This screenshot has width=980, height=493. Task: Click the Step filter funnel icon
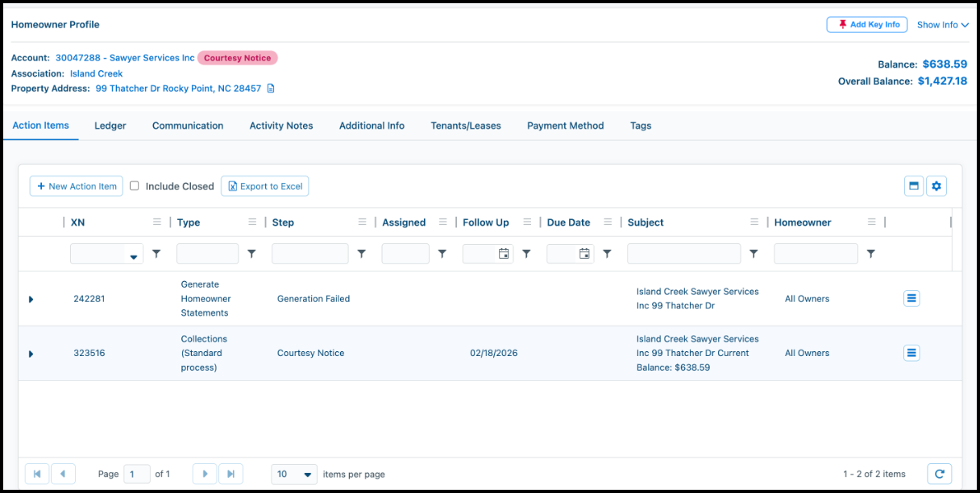(x=362, y=254)
